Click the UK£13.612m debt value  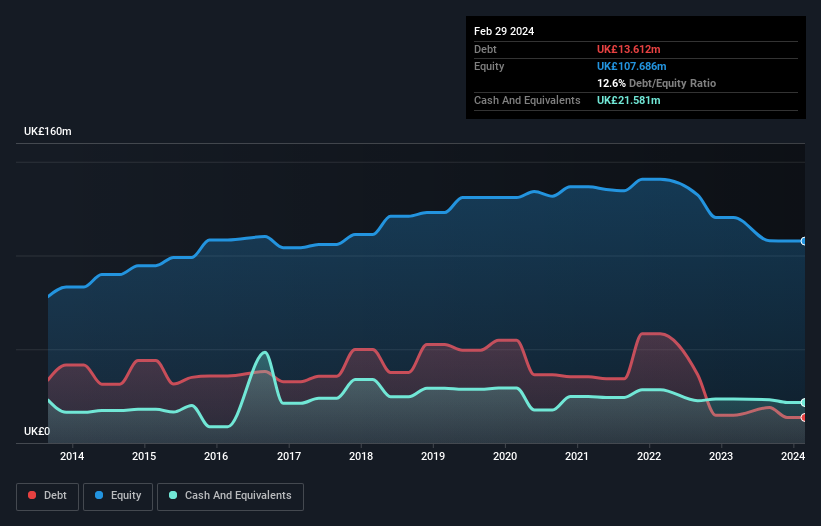[x=629, y=49]
